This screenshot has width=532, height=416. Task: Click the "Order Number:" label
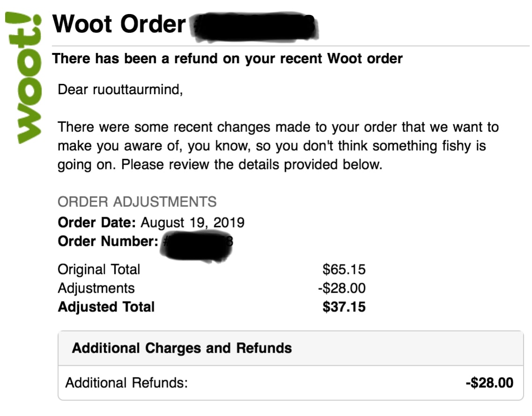pyautogui.click(x=107, y=242)
